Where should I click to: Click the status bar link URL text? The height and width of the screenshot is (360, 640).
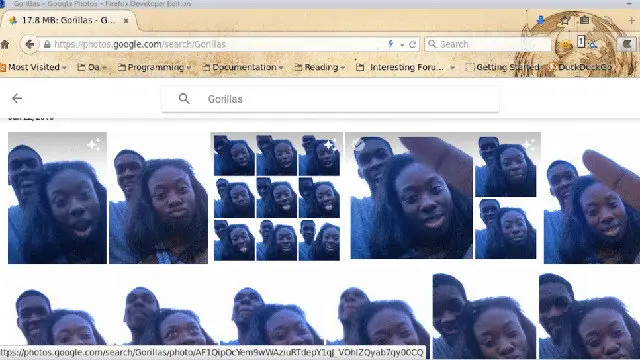point(212,353)
